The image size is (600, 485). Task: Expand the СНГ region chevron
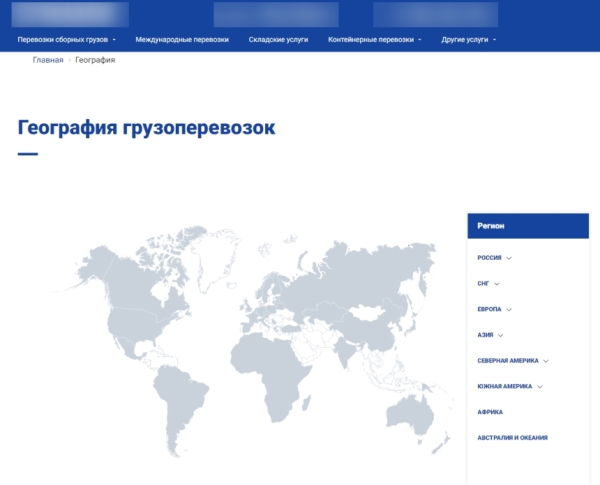click(497, 284)
